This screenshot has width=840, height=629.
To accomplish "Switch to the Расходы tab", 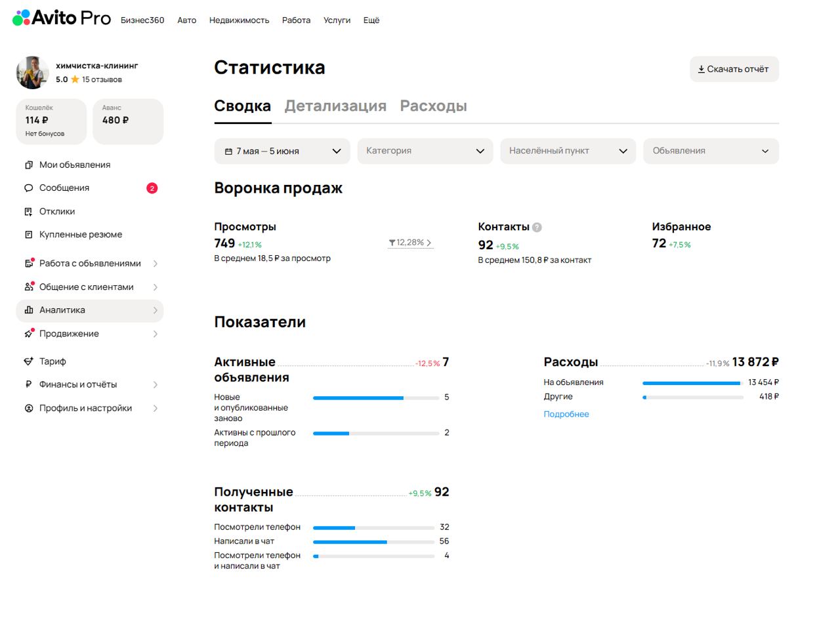I will [x=433, y=106].
